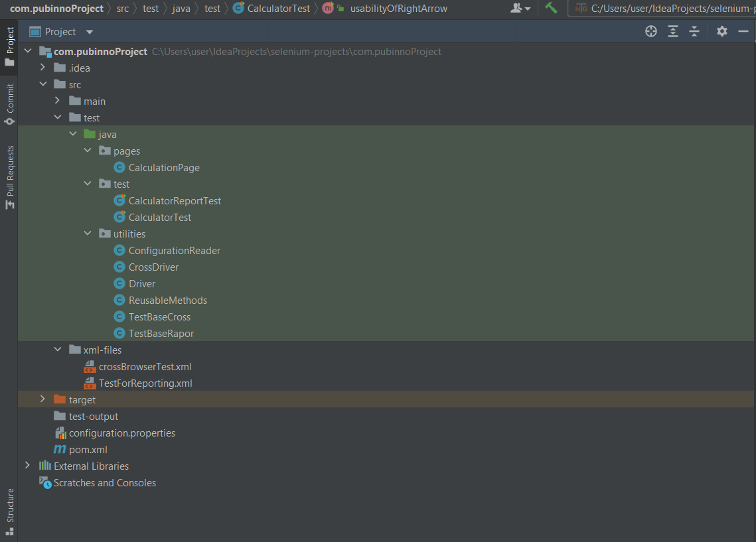756x542 pixels.
Task: Click the Collapse All icon in Project panel
Action: (694, 31)
